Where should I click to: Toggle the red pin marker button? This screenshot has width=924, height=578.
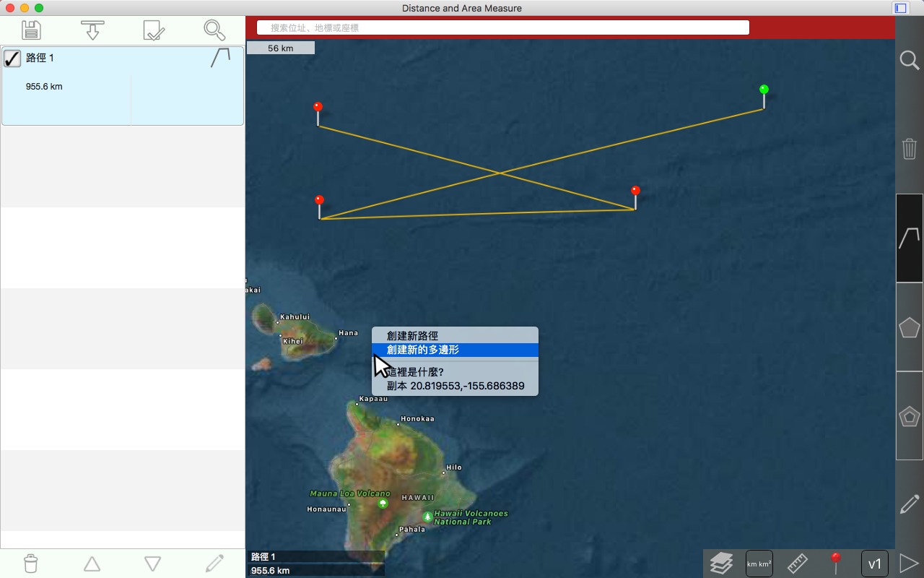836,563
